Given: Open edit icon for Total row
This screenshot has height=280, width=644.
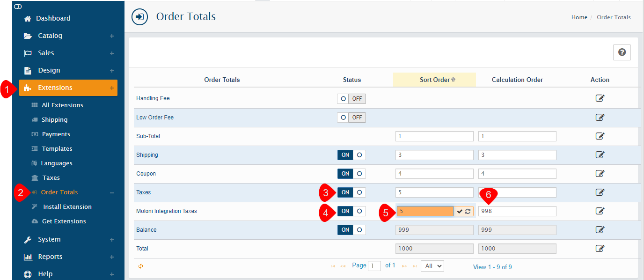Looking at the screenshot, I should point(600,248).
